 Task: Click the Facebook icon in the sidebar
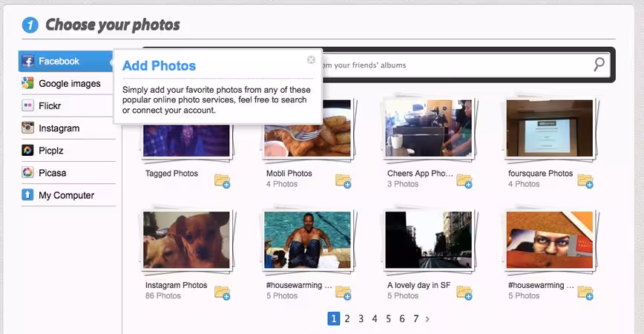click(27, 61)
